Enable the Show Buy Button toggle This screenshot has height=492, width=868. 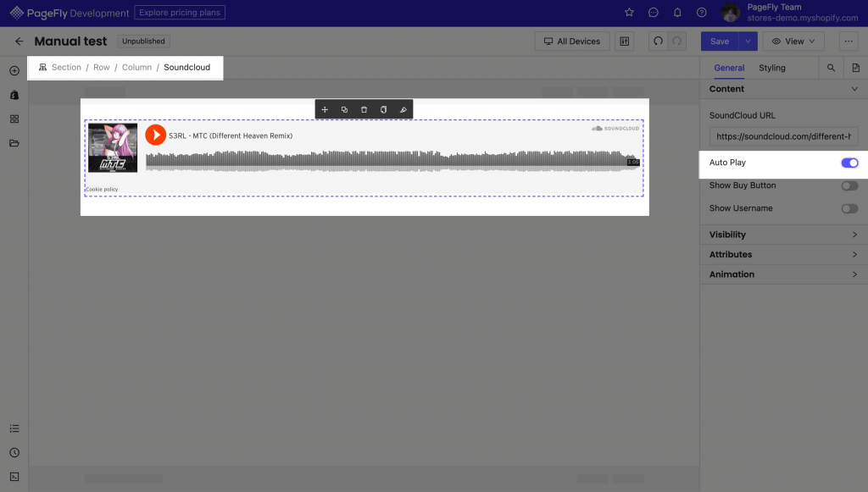pos(849,185)
